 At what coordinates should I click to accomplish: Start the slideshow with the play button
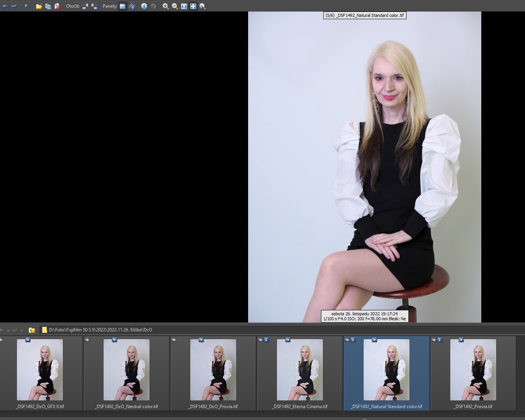click(x=26, y=6)
